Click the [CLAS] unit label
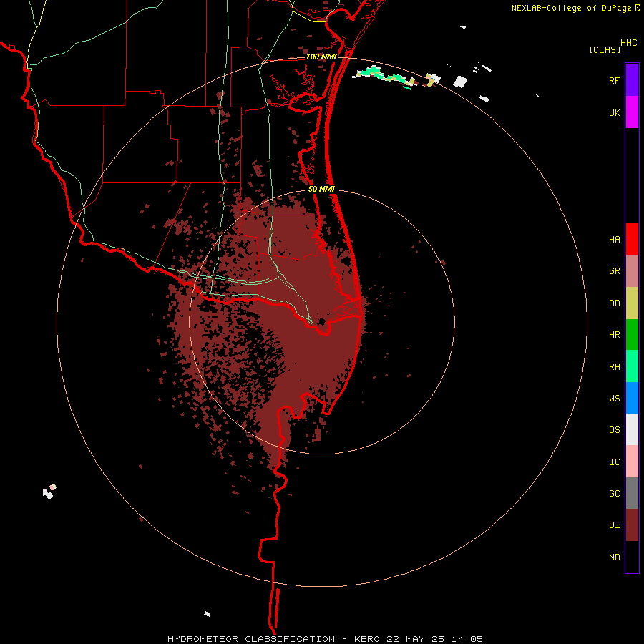The image size is (644, 644). [x=605, y=49]
